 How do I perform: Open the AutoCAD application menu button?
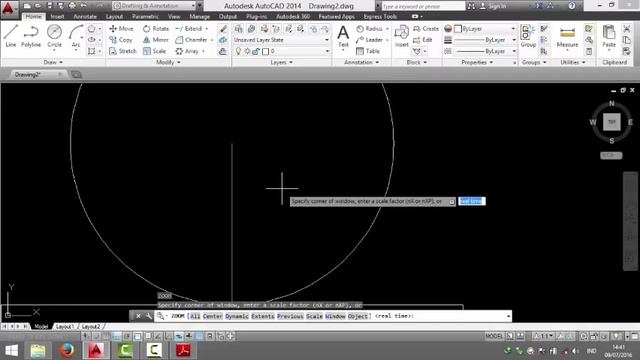(x=9, y=9)
